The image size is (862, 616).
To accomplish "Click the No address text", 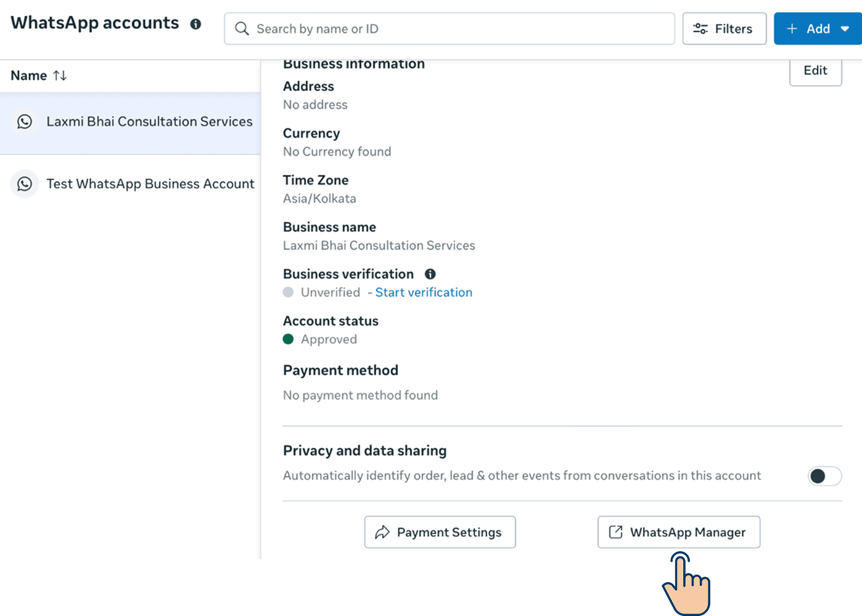I will [x=315, y=105].
